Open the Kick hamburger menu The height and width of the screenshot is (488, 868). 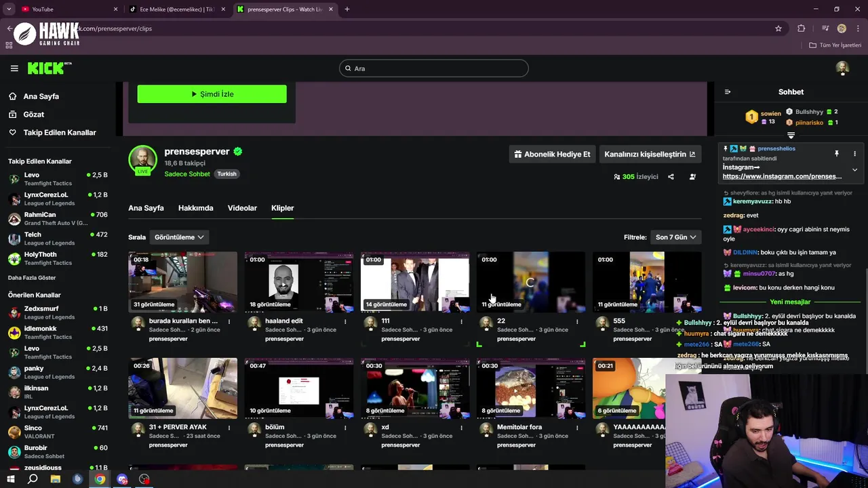[14, 68]
